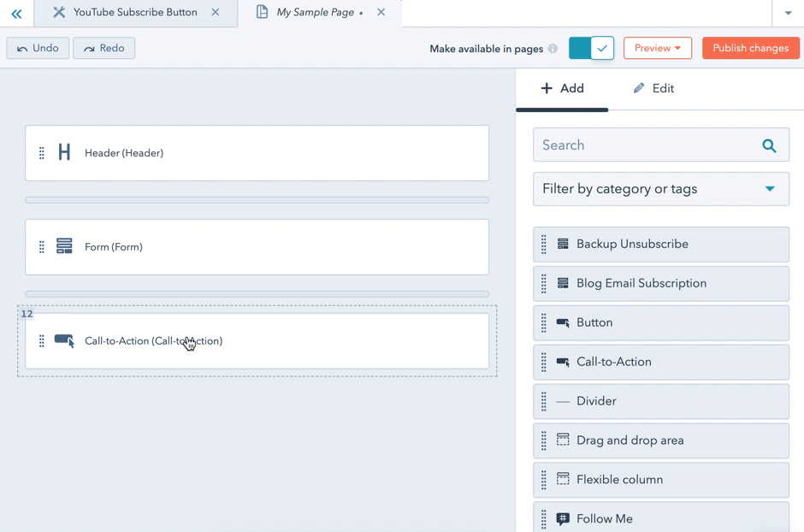Toggle Make available in pages switch
This screenshot has height=532, width=804.
point(591,48)
